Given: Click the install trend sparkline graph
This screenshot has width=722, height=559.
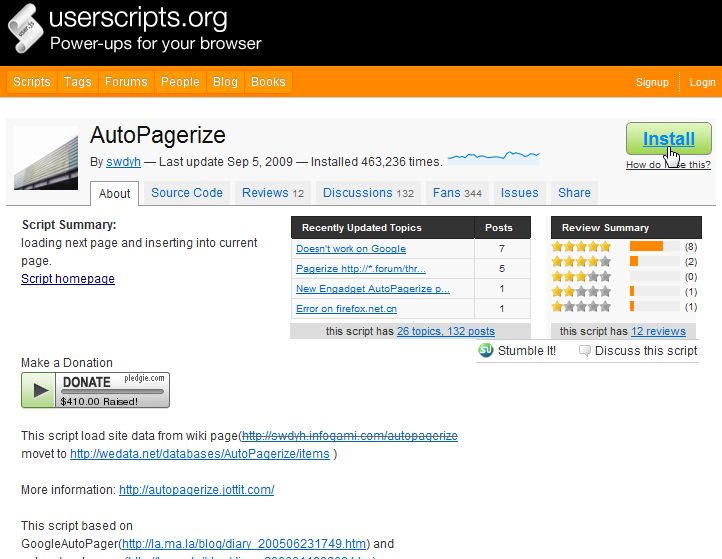Looking at the screenshot, I should pos(493,157).
